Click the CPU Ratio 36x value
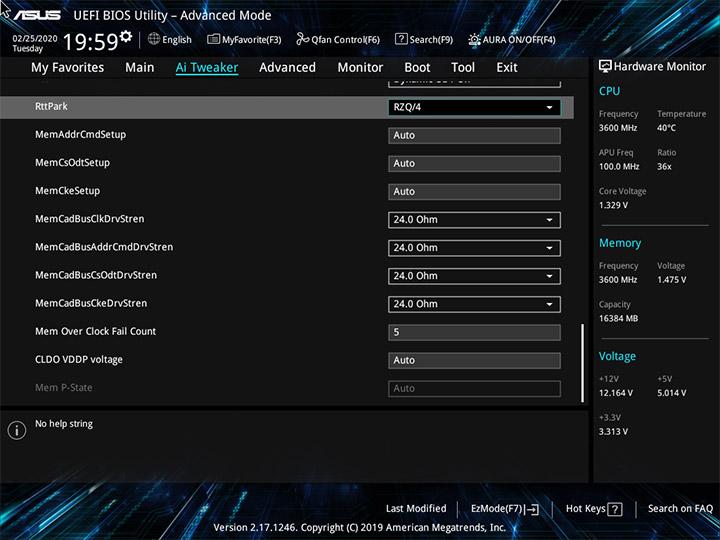720x540 pixels. pos(664,167)
